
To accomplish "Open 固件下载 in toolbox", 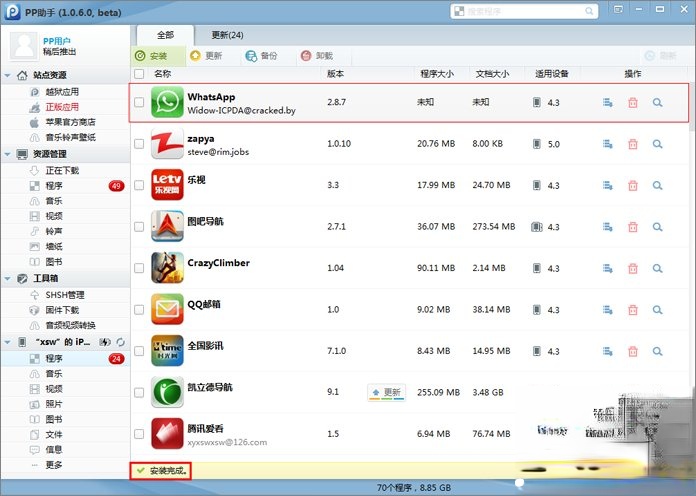I will [62, 310].
